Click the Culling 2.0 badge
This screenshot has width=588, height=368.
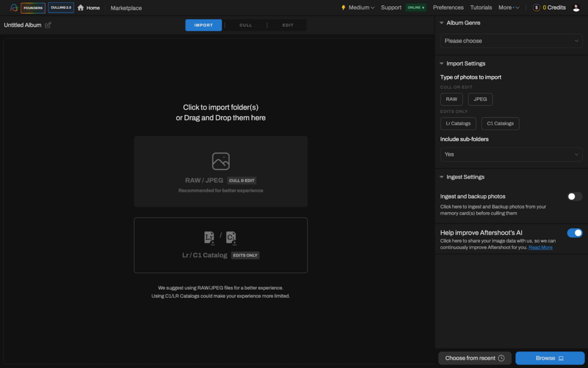(60, 7)
